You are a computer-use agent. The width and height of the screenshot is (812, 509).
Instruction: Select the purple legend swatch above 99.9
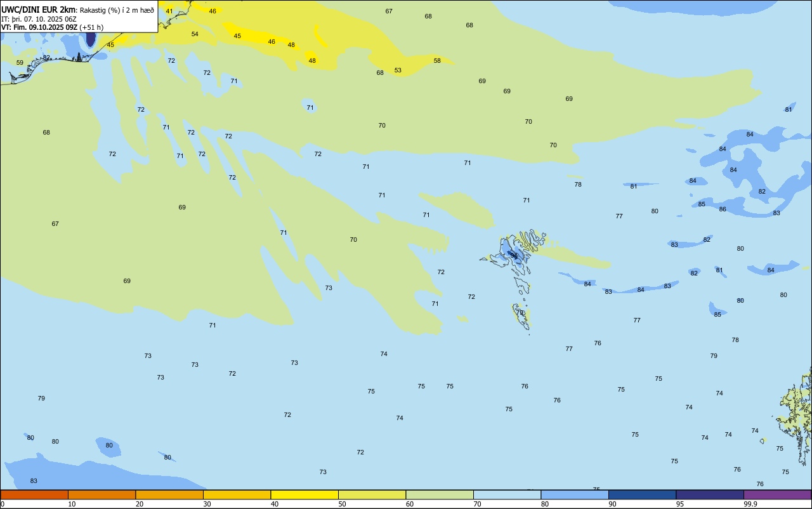click(777, 494)
